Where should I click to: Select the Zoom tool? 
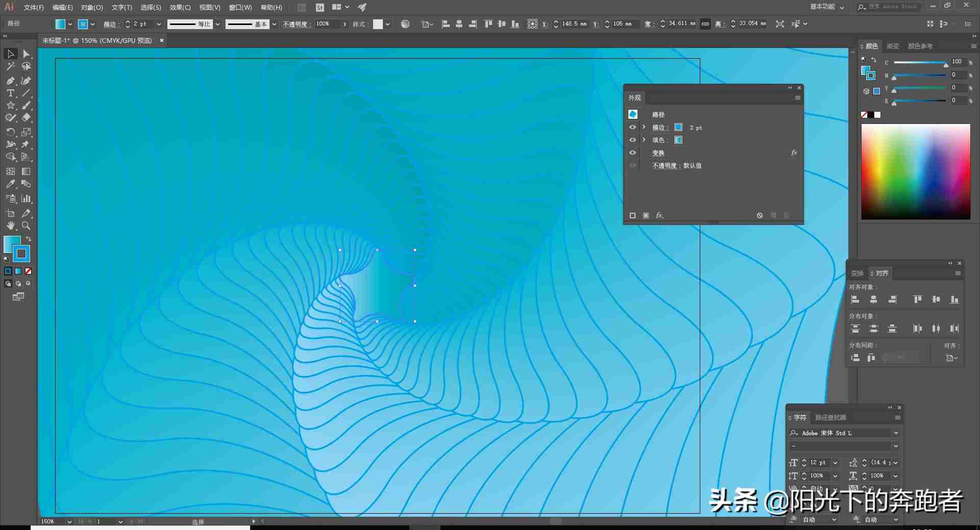tap(26, 225)
